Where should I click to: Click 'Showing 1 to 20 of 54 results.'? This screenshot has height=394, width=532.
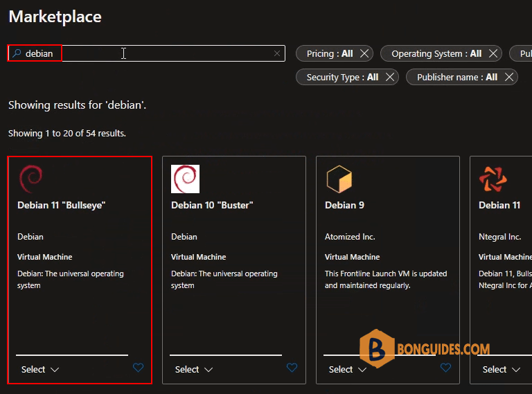point(66,133)
